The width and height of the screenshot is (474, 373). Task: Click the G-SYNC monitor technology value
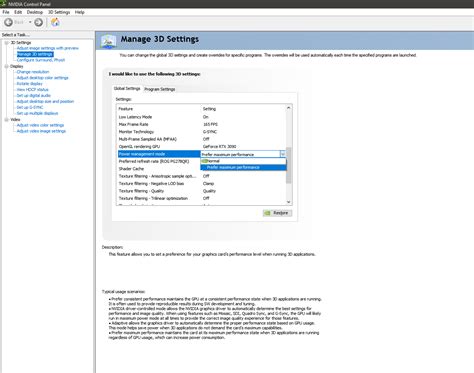(x=210, y=132)
